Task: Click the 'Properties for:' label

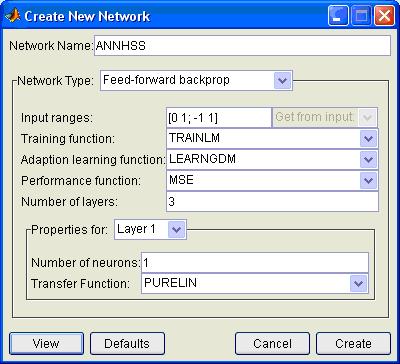Action: 70,230
